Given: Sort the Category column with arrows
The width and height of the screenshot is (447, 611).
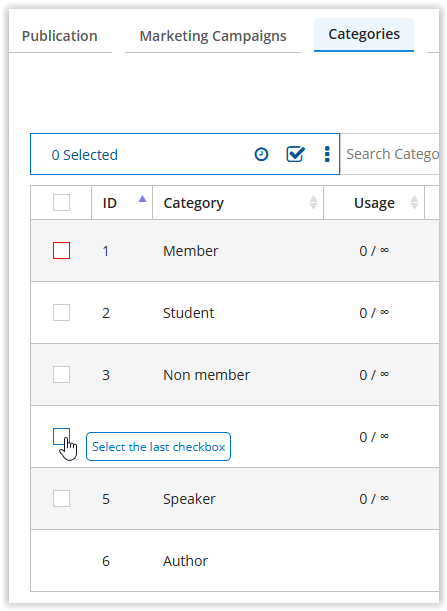Looking at the screenshot, I should tap(313, 203).
